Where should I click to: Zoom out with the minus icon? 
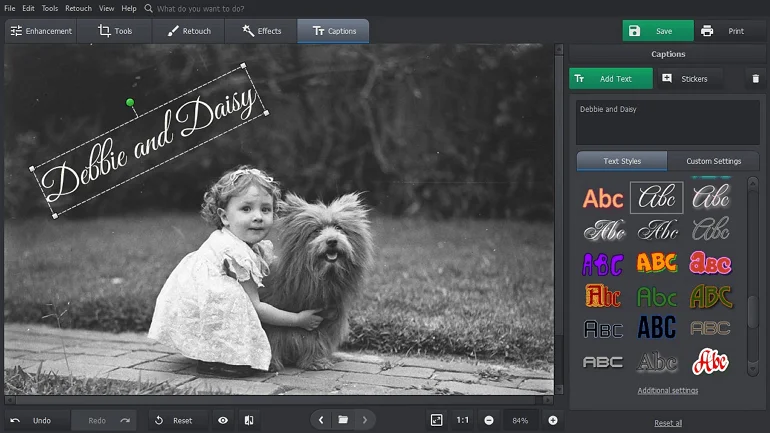tap(489, 420)
